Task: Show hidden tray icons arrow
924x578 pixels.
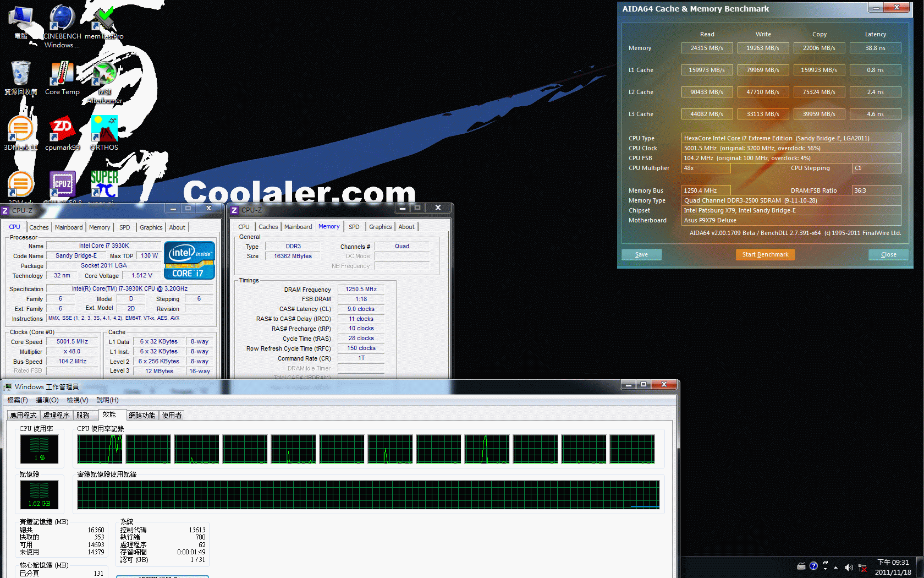Action: pos(836,567)
